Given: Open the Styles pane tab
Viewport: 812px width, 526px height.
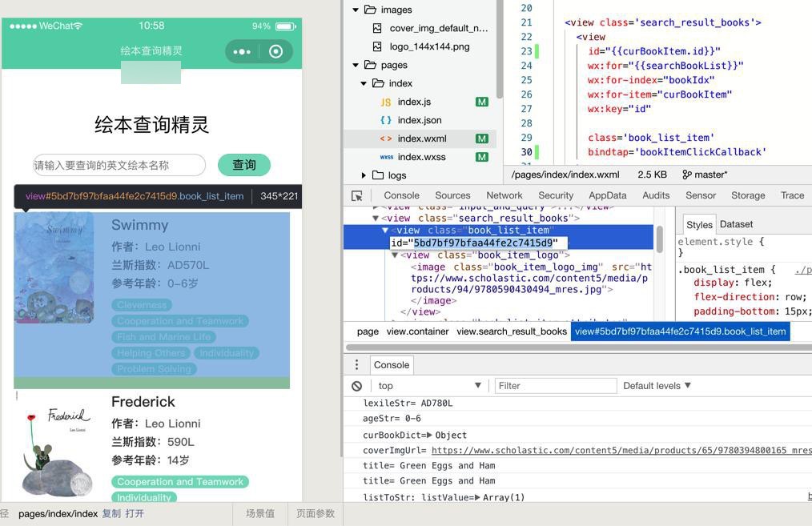Looking at the screenshot, I should tap(699, 225).
